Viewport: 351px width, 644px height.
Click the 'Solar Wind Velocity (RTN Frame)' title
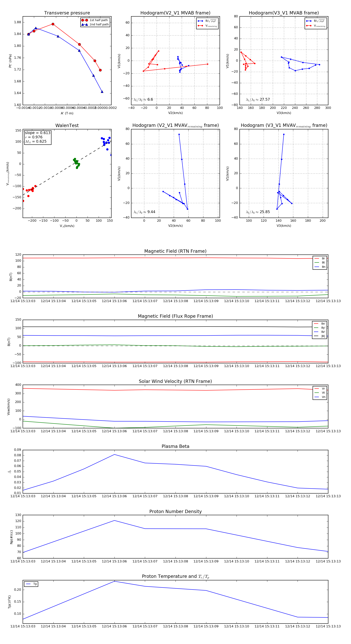coord(175,381)
